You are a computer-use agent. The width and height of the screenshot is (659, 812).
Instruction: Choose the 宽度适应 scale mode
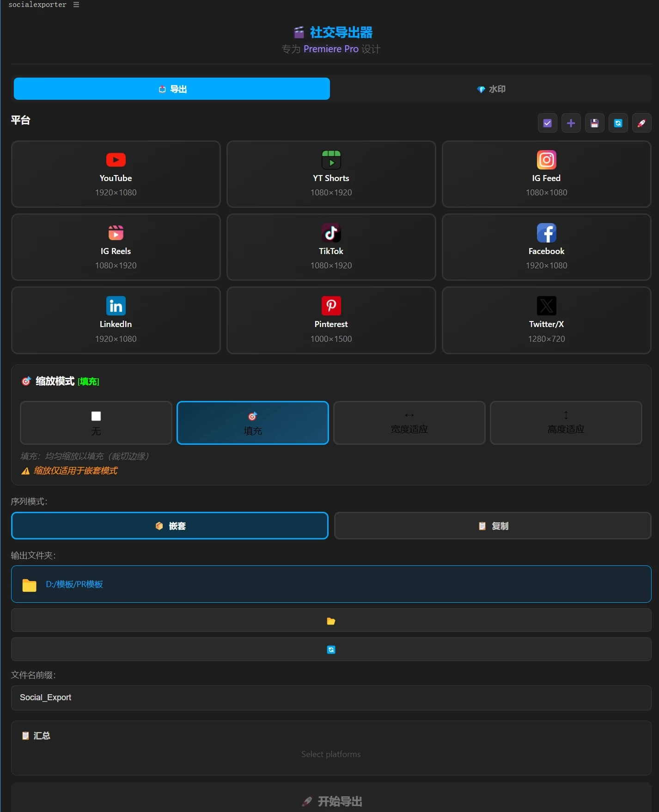pyautogui.click(x=409, y=423)
